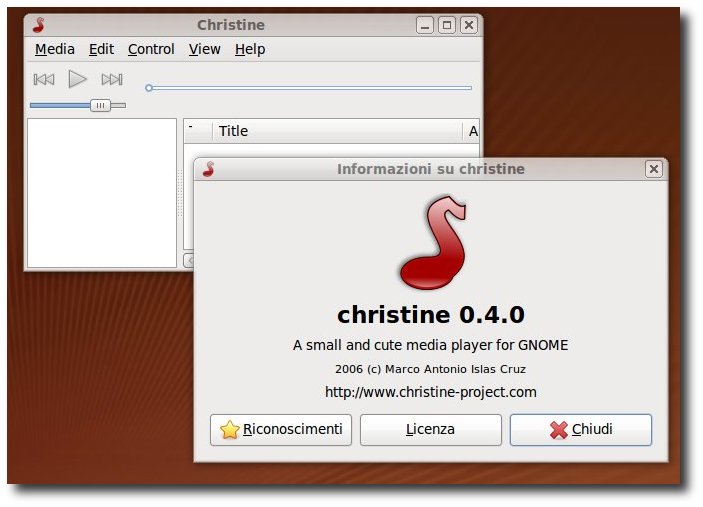This screenshot has width=703, height=507.
Task: Open the Edit menu
Action: click(x=101, y=49)
